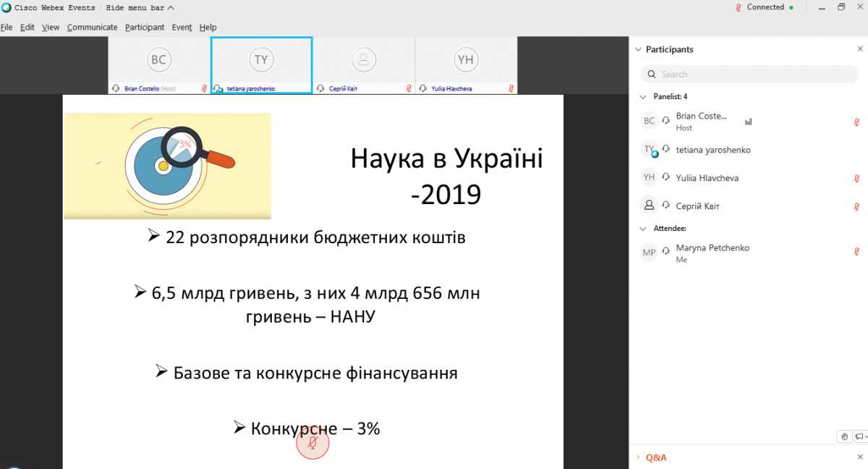Open the Participant menu
The image size is (868, 469).
[x=145, y=28]
